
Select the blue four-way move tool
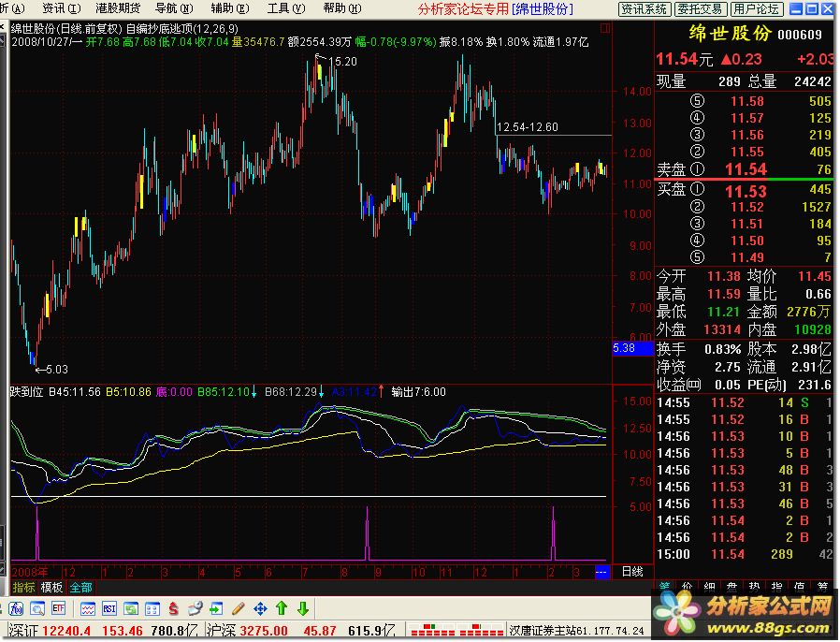click(x=260, y=608)
